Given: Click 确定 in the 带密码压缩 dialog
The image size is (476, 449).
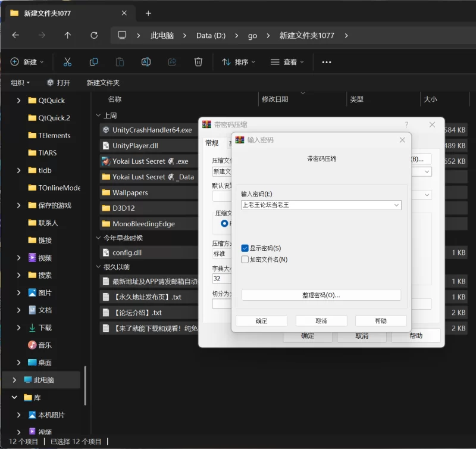Looking at the screenshot, I should pos(308,335).
